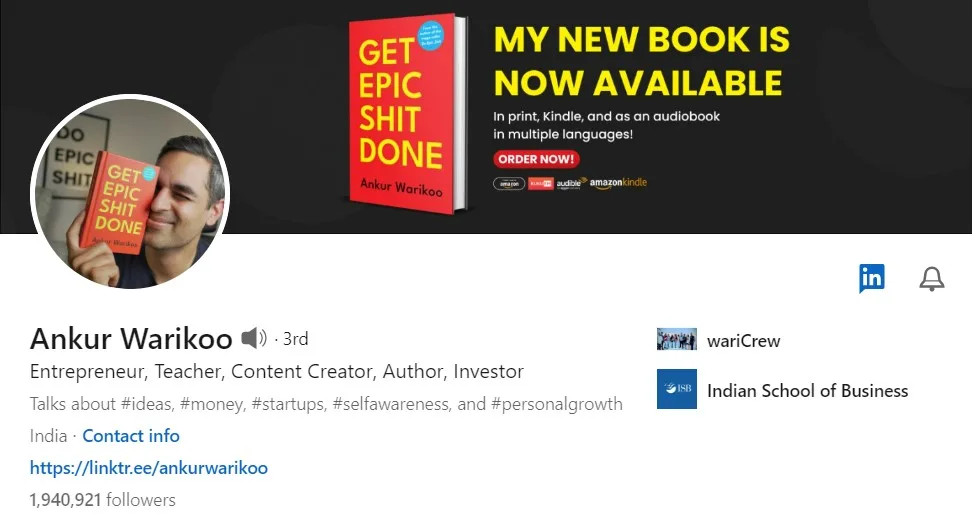
Task: Click the profile headline text
Action: [x=276, y=372]
